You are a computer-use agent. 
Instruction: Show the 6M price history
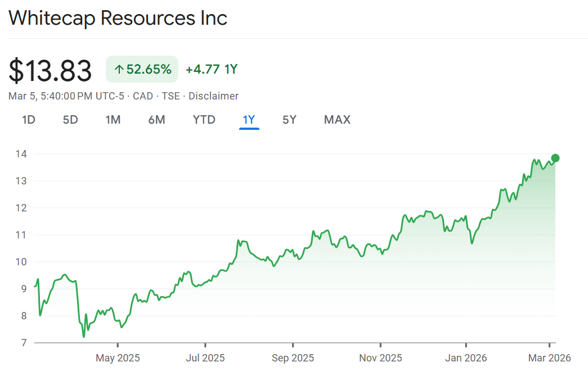coord(156,120)
